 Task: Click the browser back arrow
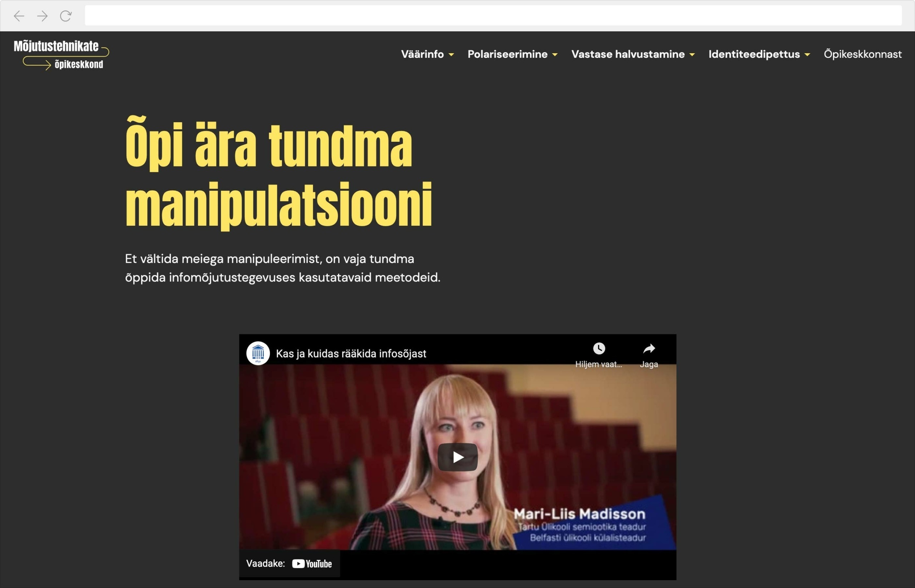19,16
